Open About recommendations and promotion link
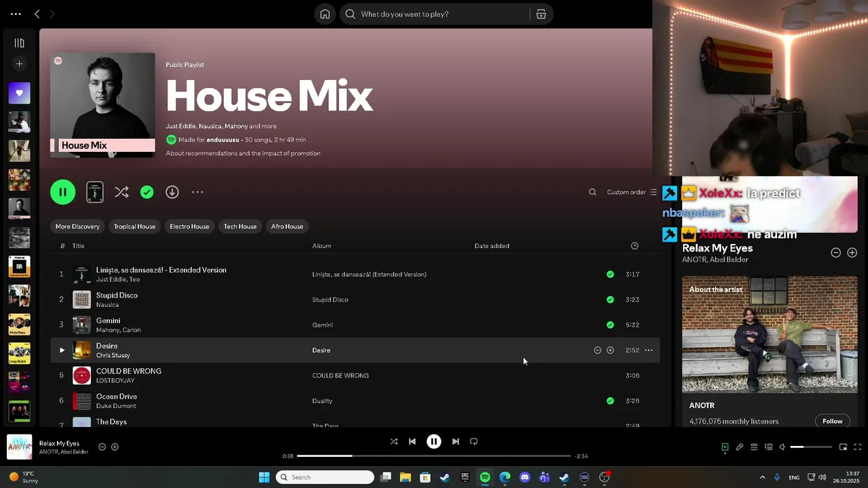This screenshot has width=868, height=488. coord(243,153)
